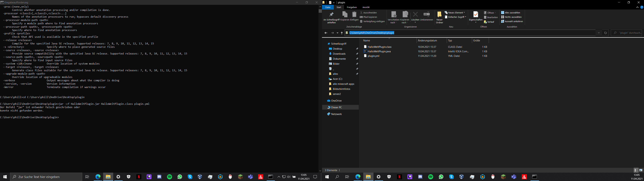644x181 pixels.
Task: Click 'An Schnellzugriff anheften' pin icon
Action: tap(331, 15)
